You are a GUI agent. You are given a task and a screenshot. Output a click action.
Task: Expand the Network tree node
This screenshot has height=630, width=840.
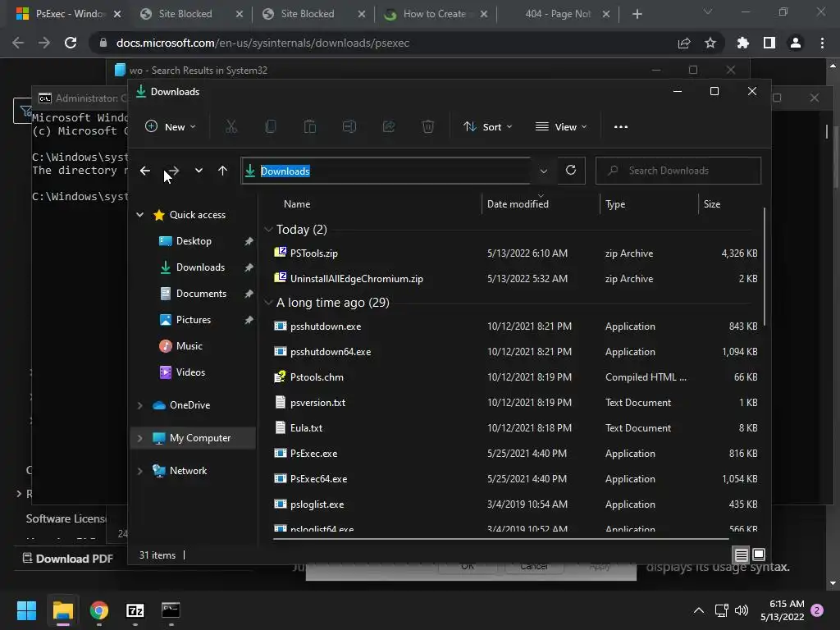pyautogui.click(x=139, y=471)
